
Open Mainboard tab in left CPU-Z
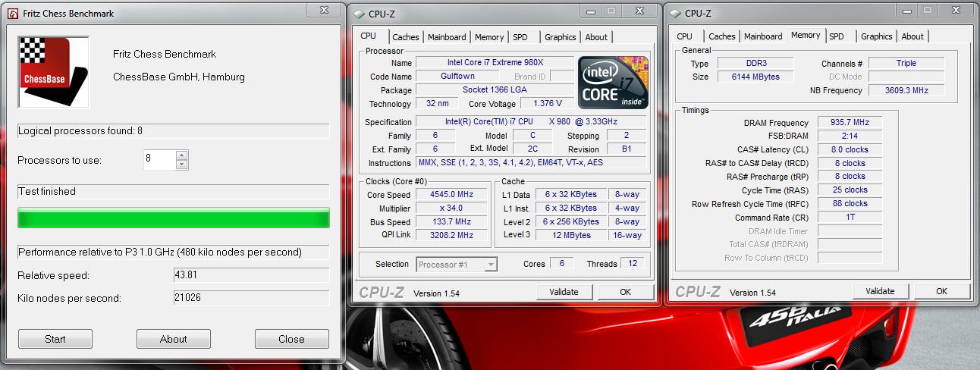pos(447,37)
